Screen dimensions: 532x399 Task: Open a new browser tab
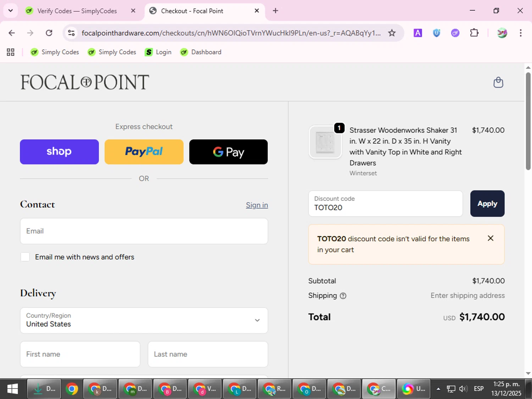275,11
